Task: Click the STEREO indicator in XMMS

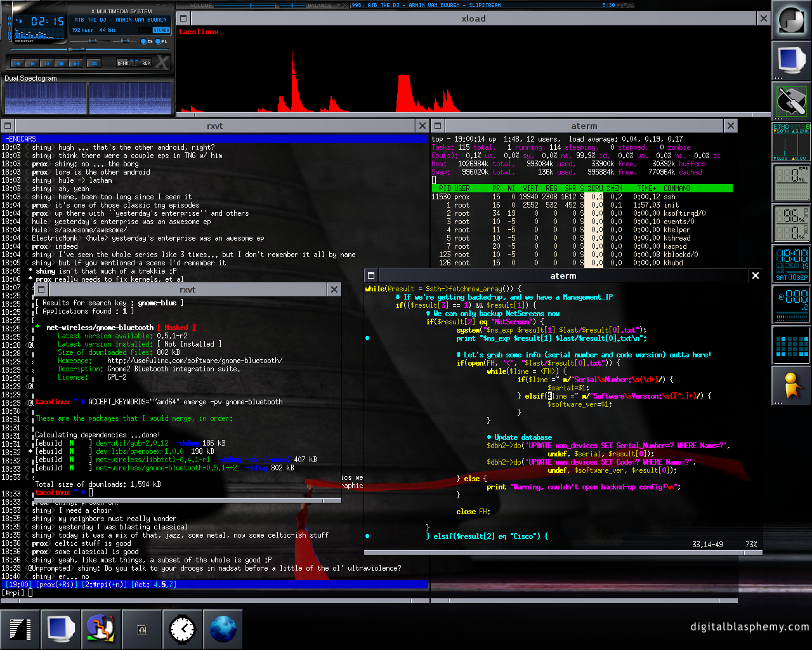Action: (161, 30)
